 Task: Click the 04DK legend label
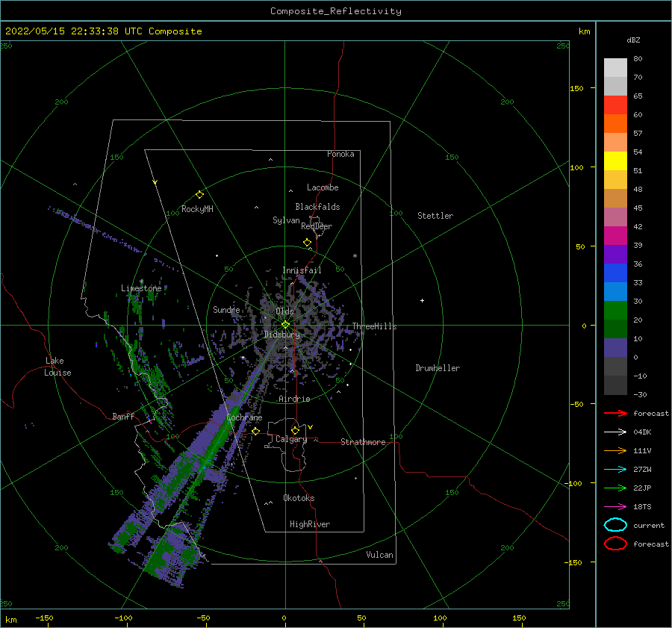pos(642,432)
